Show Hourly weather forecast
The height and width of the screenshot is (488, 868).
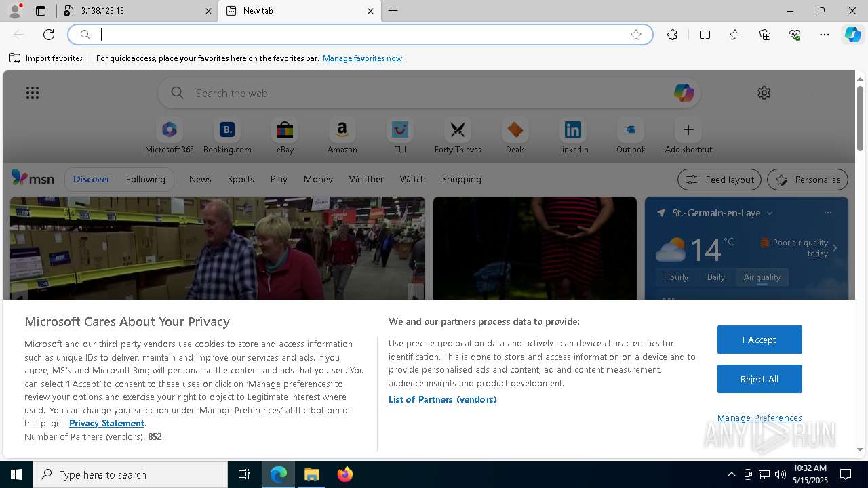676,277
